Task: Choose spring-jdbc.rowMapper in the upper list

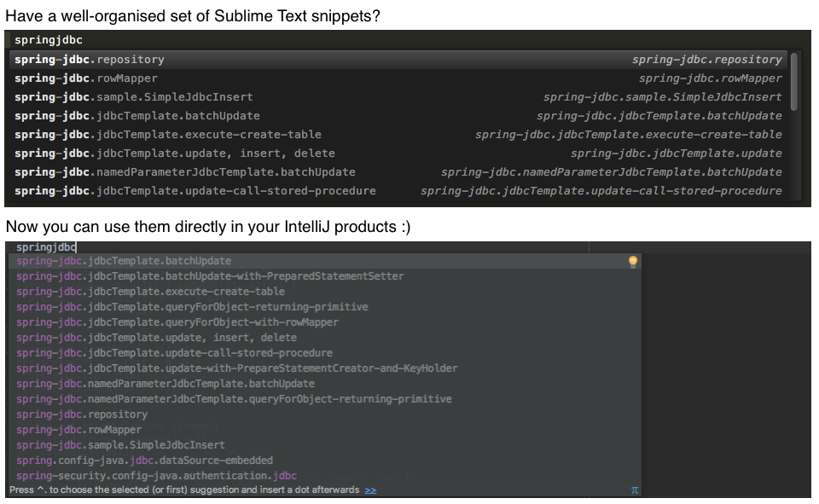Action: tap(86, 78)
